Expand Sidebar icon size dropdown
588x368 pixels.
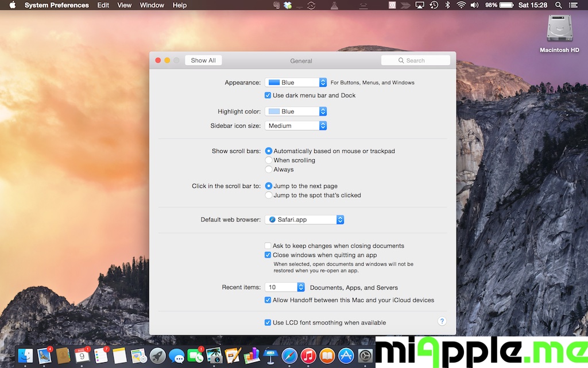coord(296,126)
